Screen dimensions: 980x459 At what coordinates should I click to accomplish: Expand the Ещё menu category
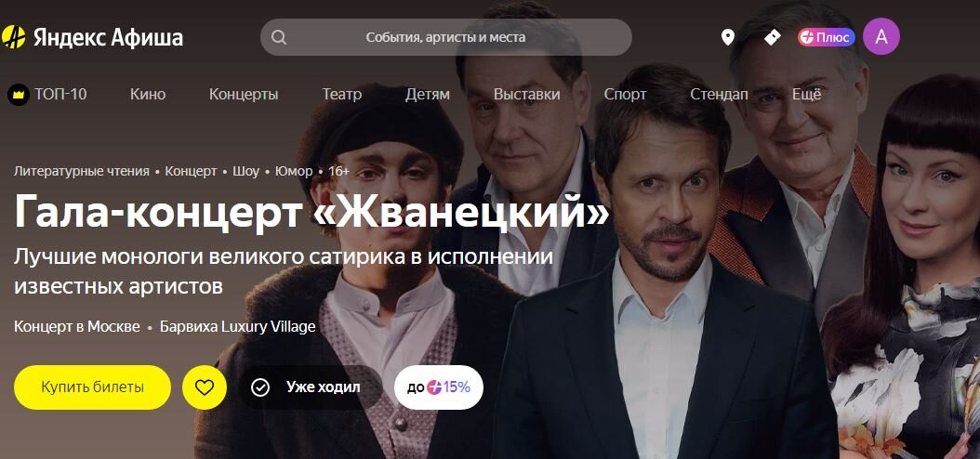coord(806,94)
